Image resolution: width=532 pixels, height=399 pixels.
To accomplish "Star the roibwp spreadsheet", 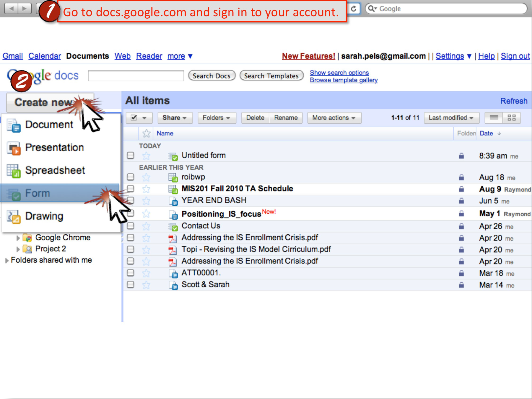I will tap(146, 177).
